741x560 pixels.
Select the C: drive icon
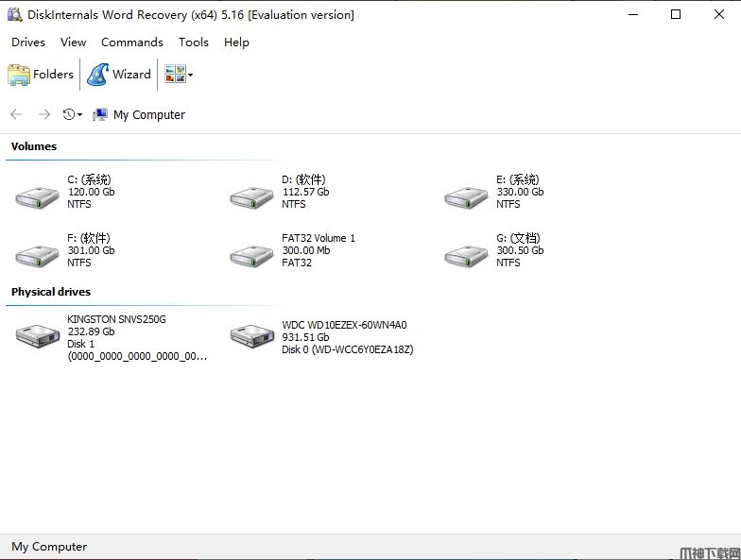coord(37,197)
